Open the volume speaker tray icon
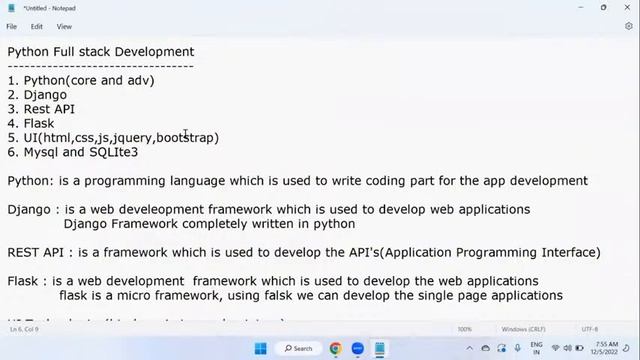This screenshot has width=640, height=360. 567,348
